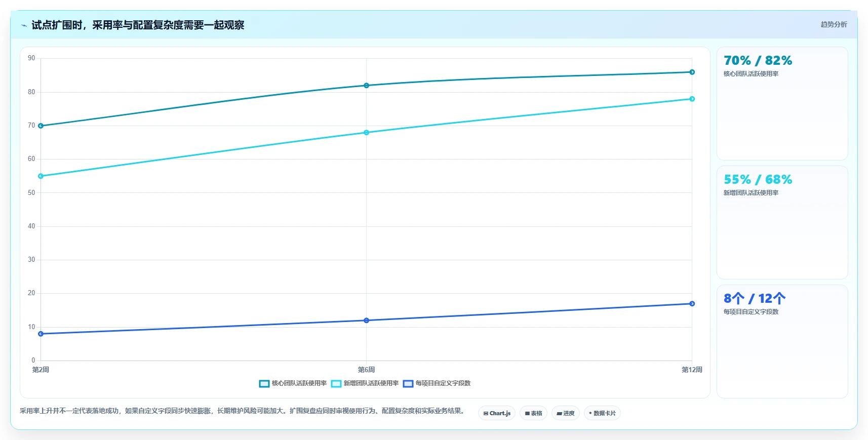Click the x-axis label 第2周

coord(41,370)
